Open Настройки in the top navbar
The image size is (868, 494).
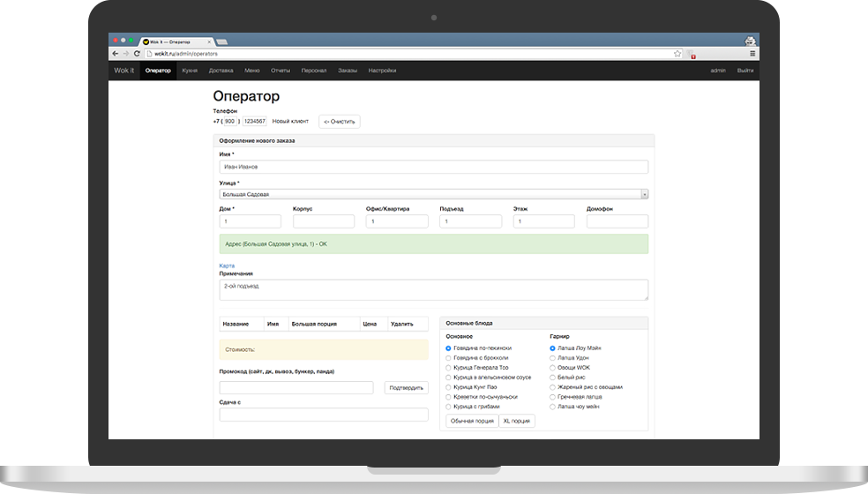382,71
